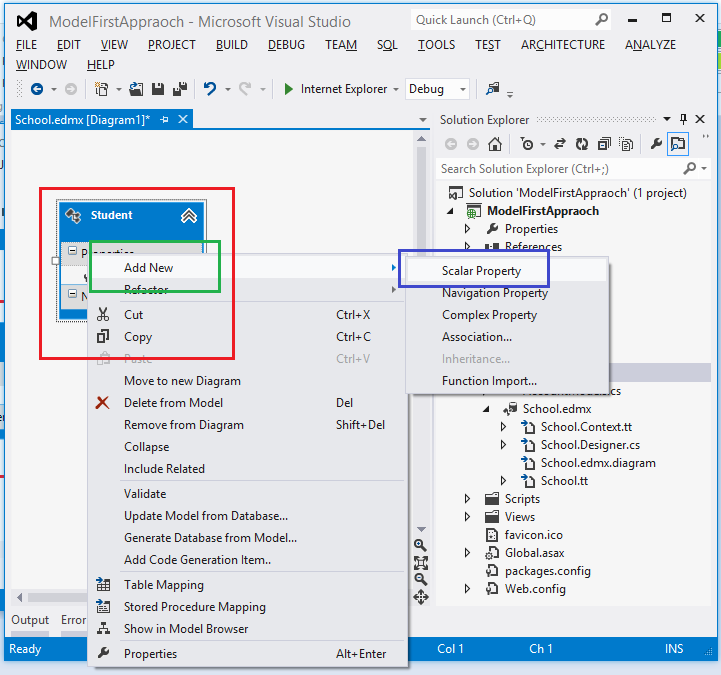Image resolution: width=721 pixels, height=675 pixels.
Task: Open the Debug configuration dropdown
Action: (463, 89)
